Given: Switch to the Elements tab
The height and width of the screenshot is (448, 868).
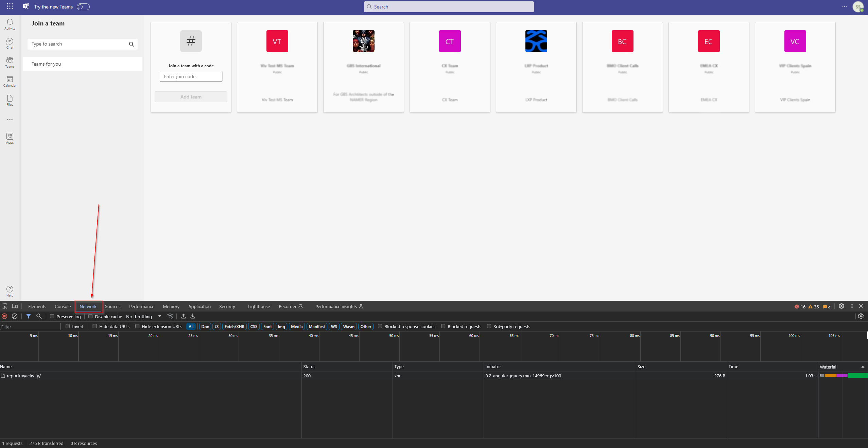Looking at the screenshot, I should 37,306.
